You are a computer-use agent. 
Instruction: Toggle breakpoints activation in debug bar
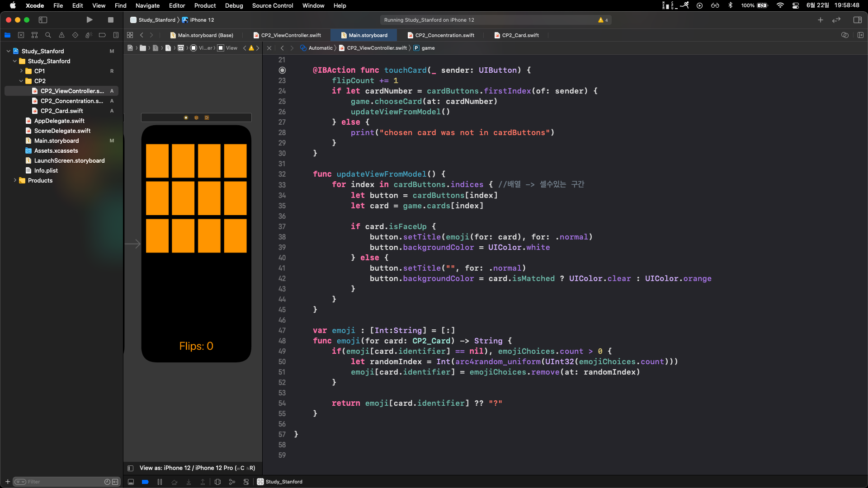pyautogui.click(x=145, y=482)
